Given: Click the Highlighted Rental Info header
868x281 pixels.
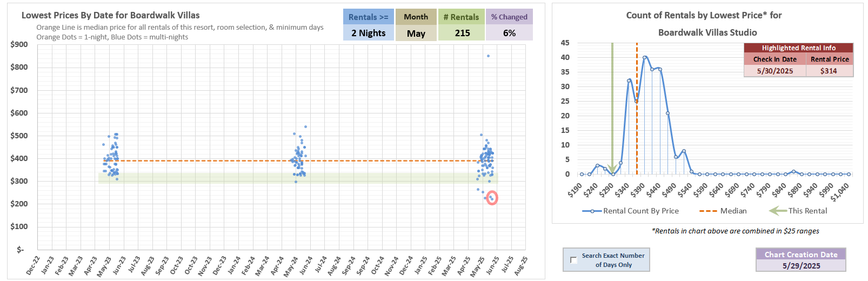Looking at the screenshot, I should click(798, 48).
